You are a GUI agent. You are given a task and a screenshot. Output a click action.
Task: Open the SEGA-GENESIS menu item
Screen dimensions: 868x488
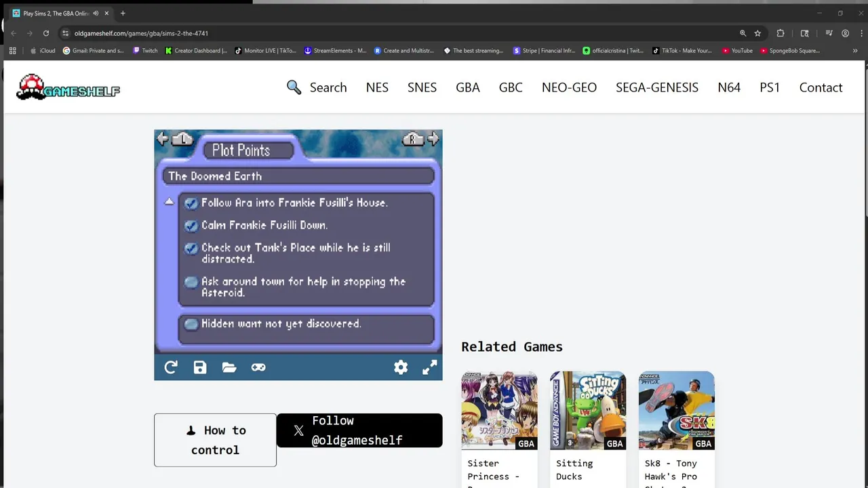(657, 87)
